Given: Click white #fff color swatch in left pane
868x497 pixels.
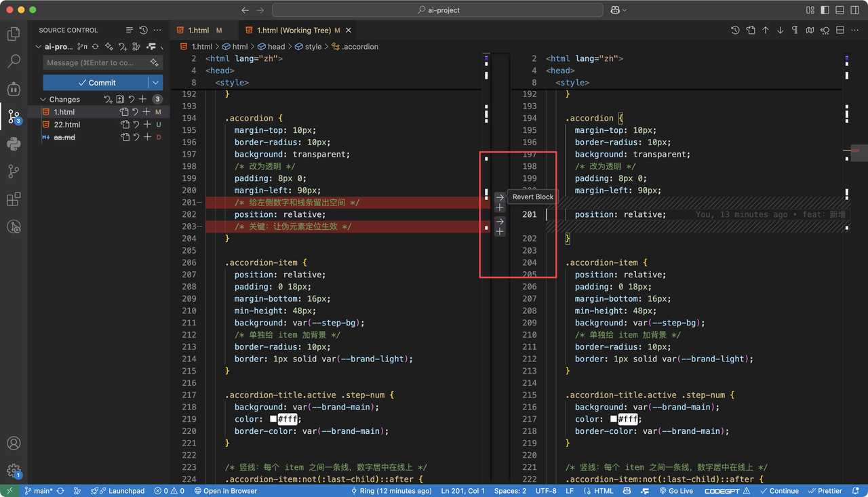Looking at the screenshot, I should tap(273, 419).
